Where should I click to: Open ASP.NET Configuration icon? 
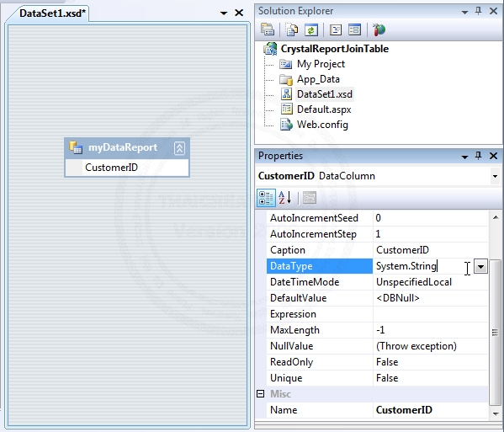click(379, 30)
